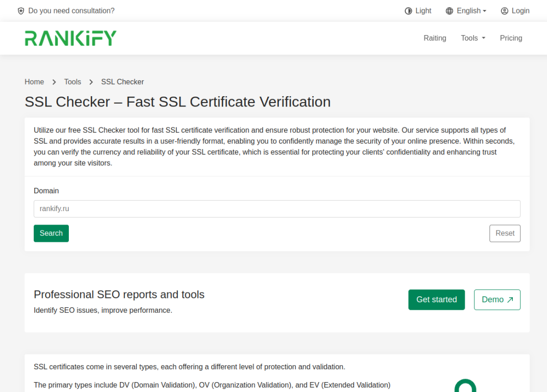Click the arrow icon in Demo button
The image size is (547, 392).
coord(510,300)
